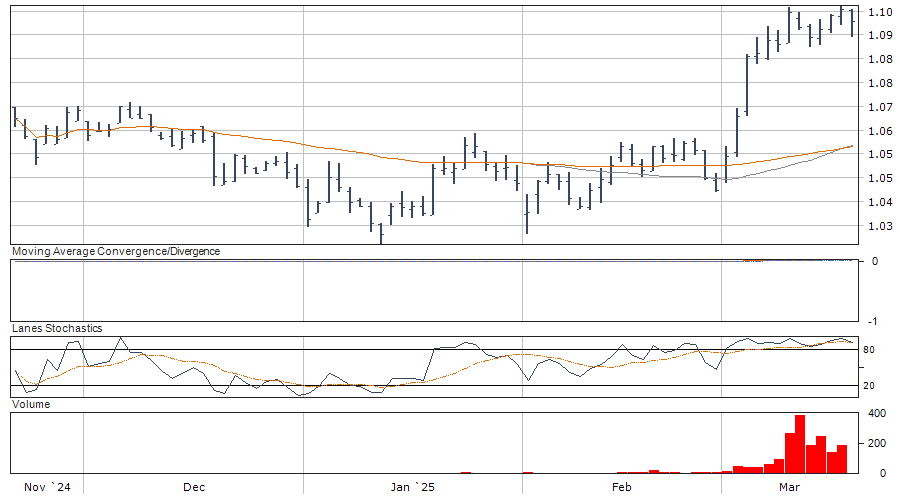Viewport: 900px width, 500px height.
Task: Click the Lanes Stochastics panel label
Action: click(x=56, y=328)
